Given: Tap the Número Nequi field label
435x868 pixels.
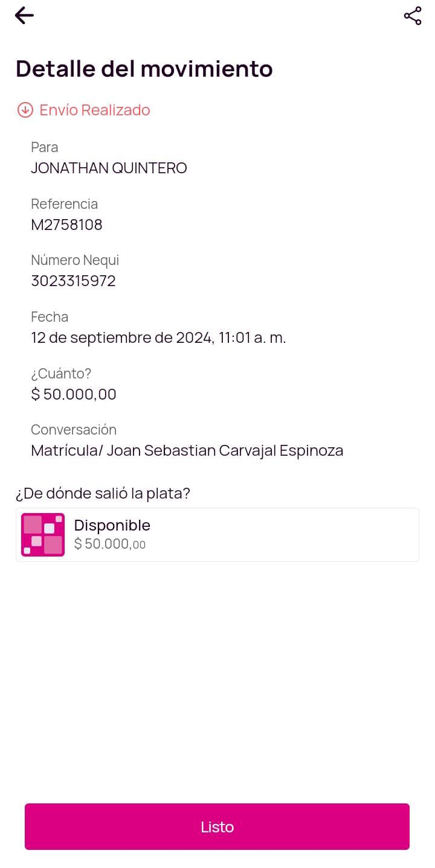Looking at the screenshot, I should [x=75, y=260].
